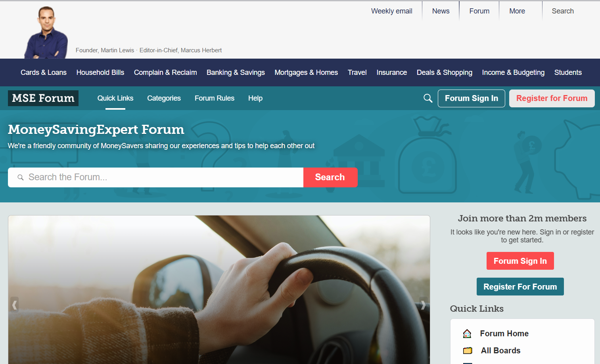This screenshot has width=600, height=364.
Task: Open Deals & Shopping section
Action: click(445, 72)
